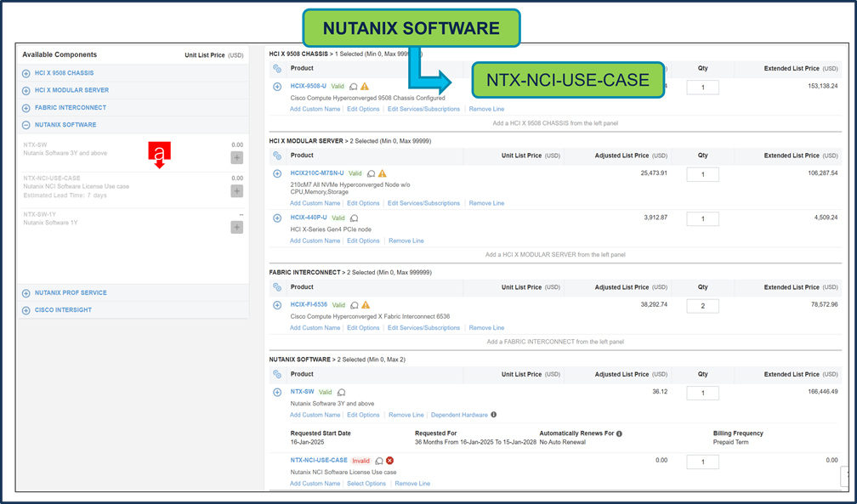Click Edit Services/Subscriptions for HCIX210C-M7SN-U
857x504 pixels.
423,203
